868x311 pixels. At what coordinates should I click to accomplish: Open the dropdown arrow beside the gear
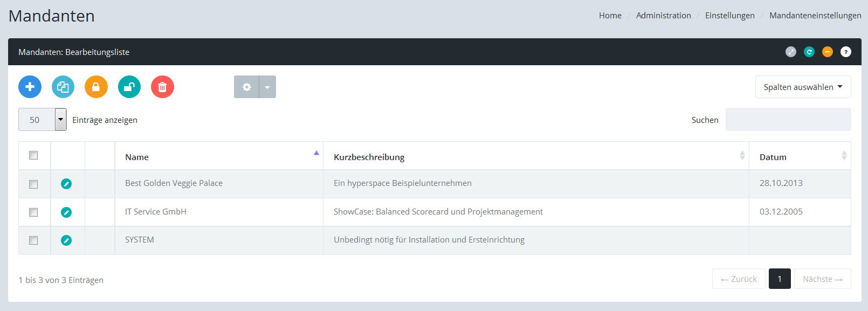(x=267, y=87)
